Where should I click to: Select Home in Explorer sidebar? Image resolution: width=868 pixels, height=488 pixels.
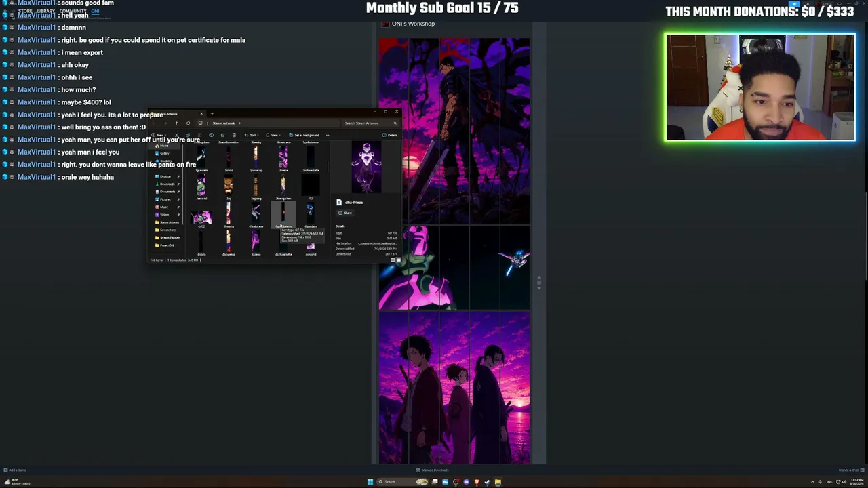pyautogui.click(x=163, y=146)
